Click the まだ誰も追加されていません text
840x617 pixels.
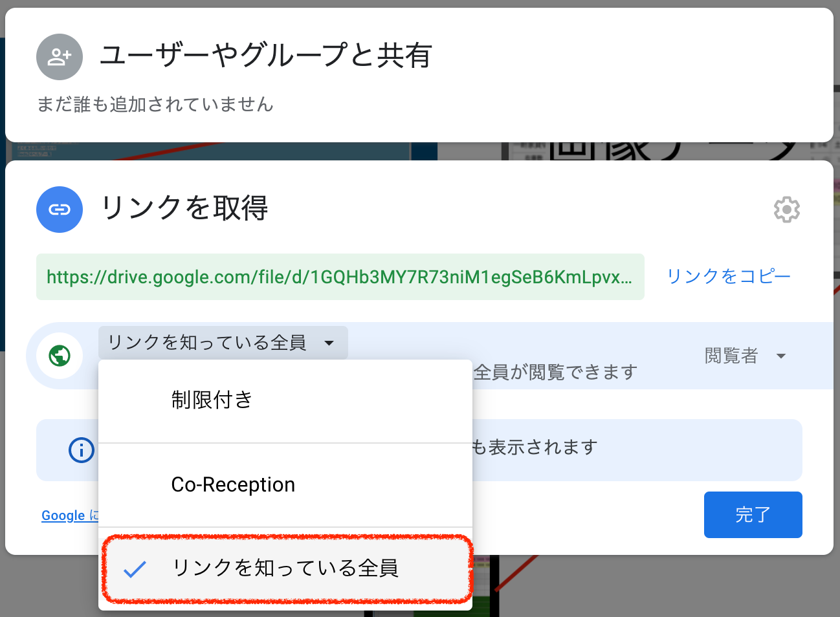(x=155, y=104)
